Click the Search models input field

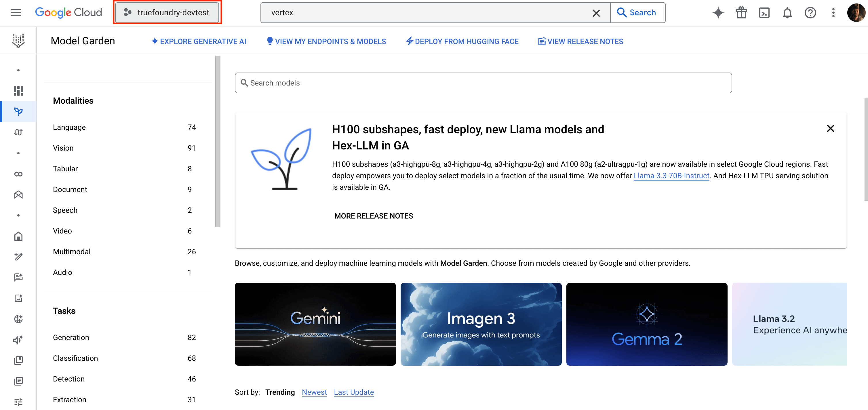click(483, 83)
